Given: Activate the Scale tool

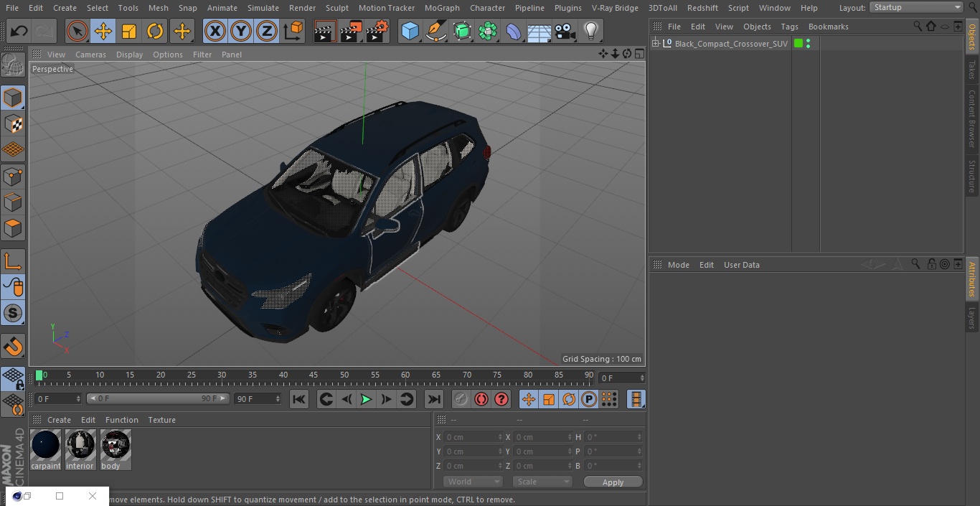Looking at the screenshot, I should point(129,31).
